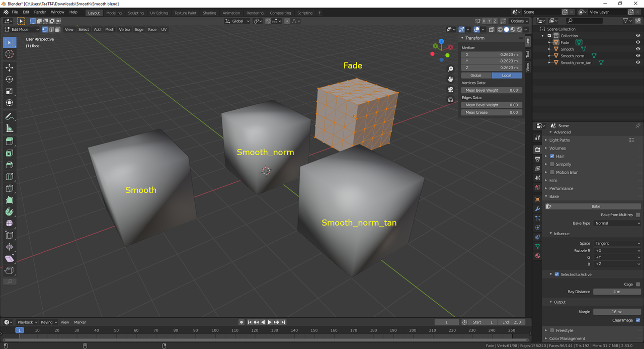The height and width of the screenshot is (349, 644).
Task: Enable the Motion Blur checkbox
Action: [552, 172]
